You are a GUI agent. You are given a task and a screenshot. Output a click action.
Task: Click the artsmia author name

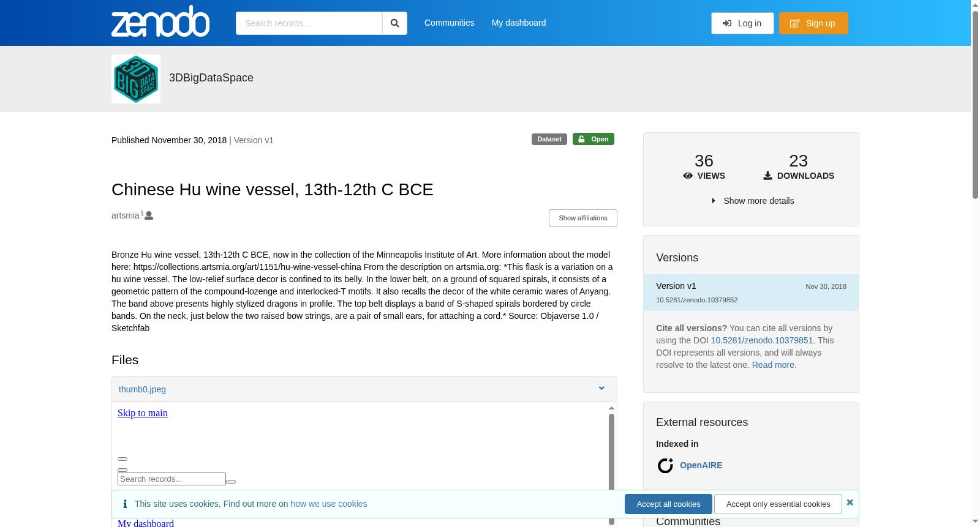(x=126, y=215)
